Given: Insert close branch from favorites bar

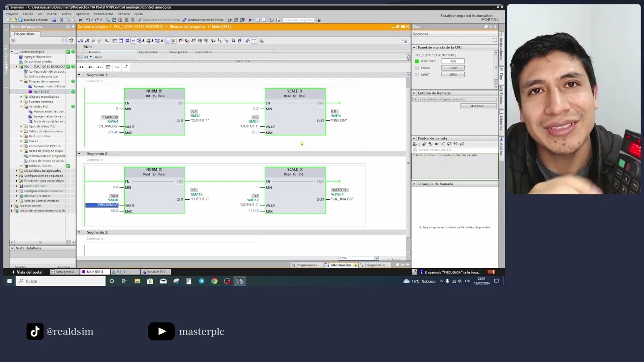Looking at the screenshot, I should pos(125,67).
